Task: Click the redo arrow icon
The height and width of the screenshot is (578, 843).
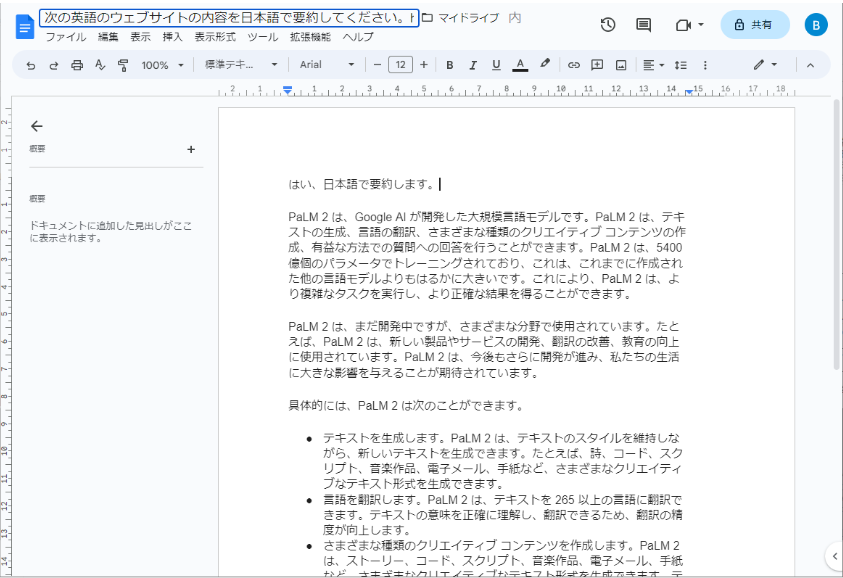Action: (x=54, y=65)
